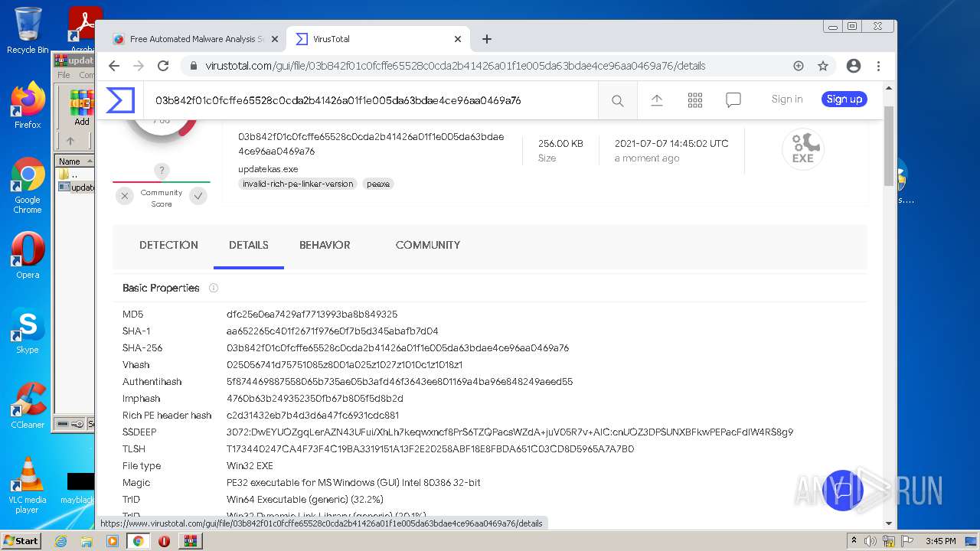The width and height of the screenshot is (980, 551).
Task: Click the volume icon in system tray
Action: pos(870,541)
